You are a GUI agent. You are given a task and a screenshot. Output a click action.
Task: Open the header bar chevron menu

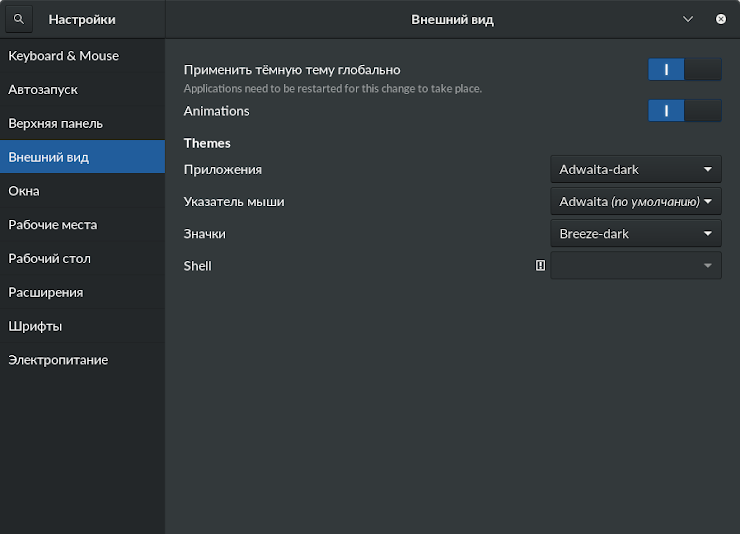pyautogui.click(x=688, y=19)
